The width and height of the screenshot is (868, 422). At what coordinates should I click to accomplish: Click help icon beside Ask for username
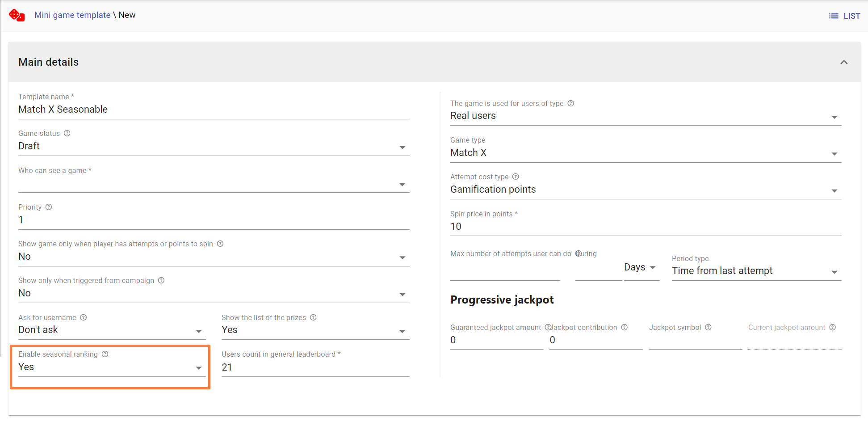84,317
